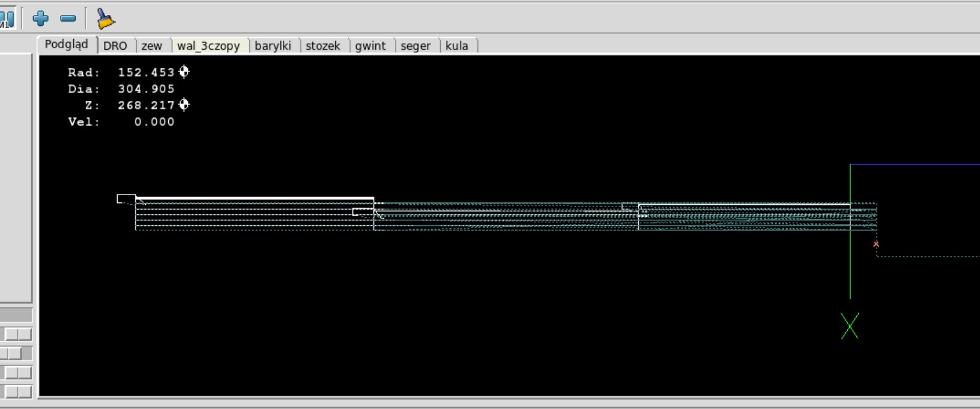The width and height of the screenshot is (980, 409).
Task: Click the blue plus zoom-in icon
Action: pyautogui.click(x=40, y=19)
